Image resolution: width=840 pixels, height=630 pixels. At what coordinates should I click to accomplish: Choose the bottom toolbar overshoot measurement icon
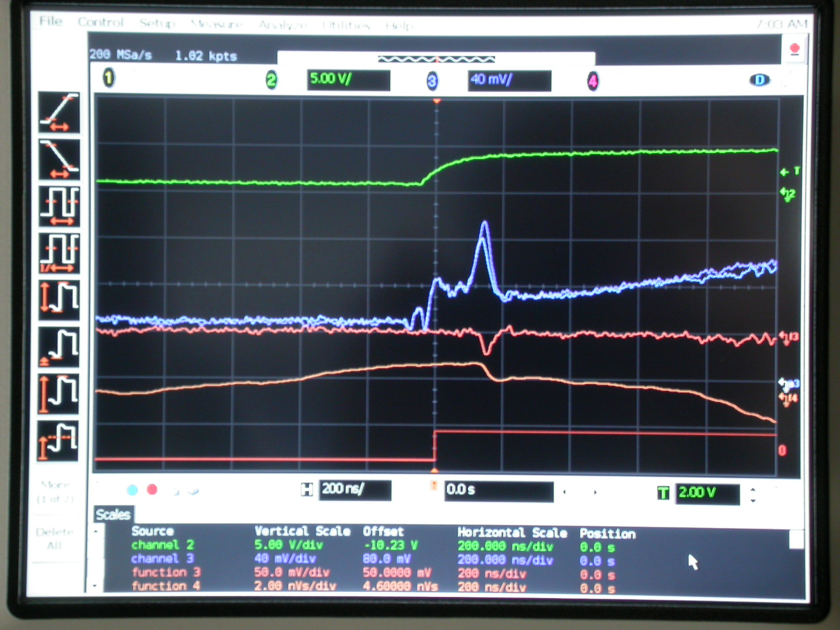[x=58, y=440]
